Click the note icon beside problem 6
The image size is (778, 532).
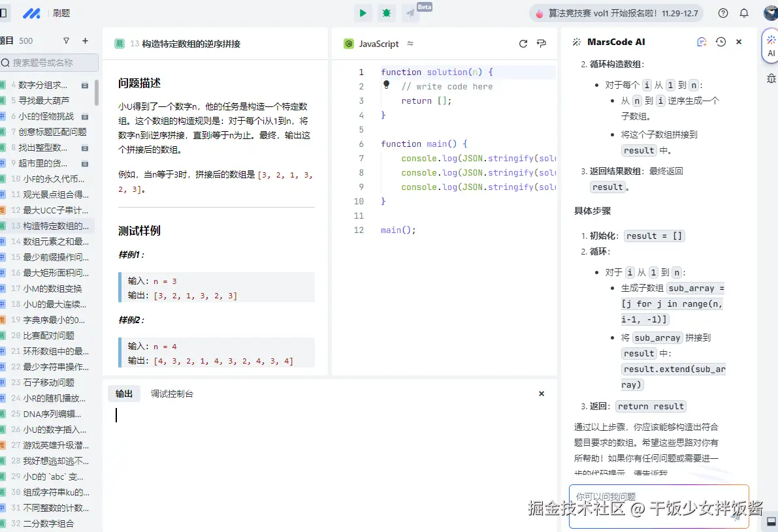click(x=85, y=117)
